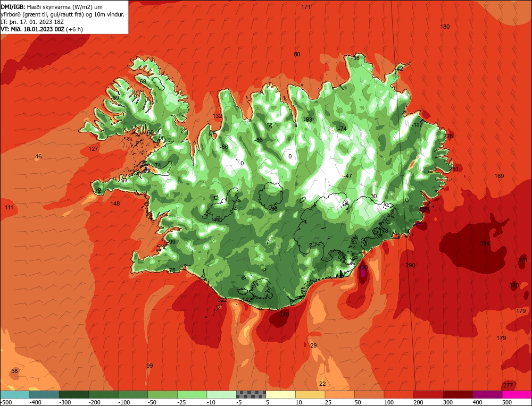This screenshot has width=532, height=406.
Task: Select the checkered legend swatch between -5 and 5
Action: pyautogui.click(x=251, y=394)
